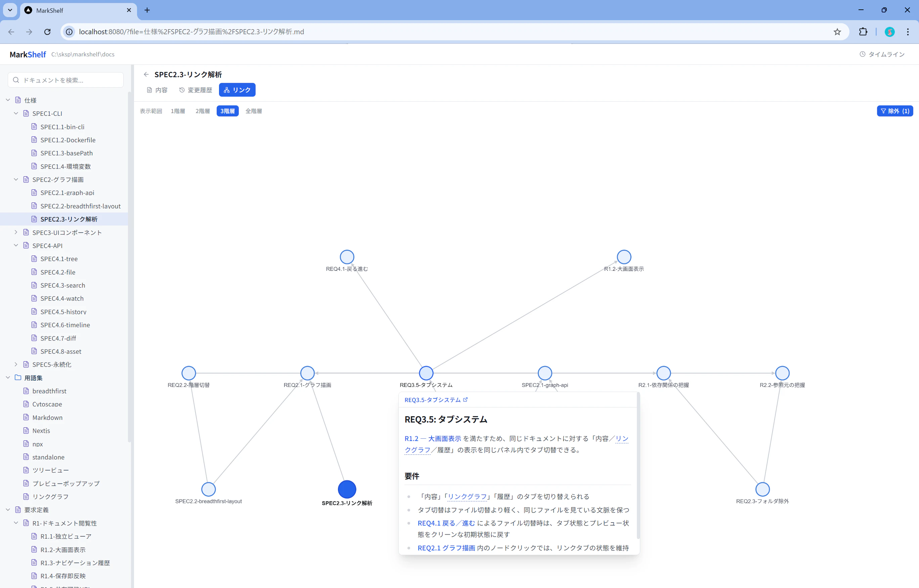Open REQ2.1 グラフ描画 link in popup
The image size is (919, 588).
pos(446,548)
